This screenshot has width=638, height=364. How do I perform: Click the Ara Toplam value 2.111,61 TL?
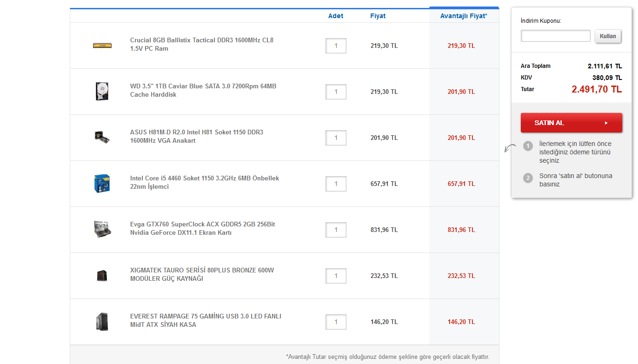click(605, 66)
